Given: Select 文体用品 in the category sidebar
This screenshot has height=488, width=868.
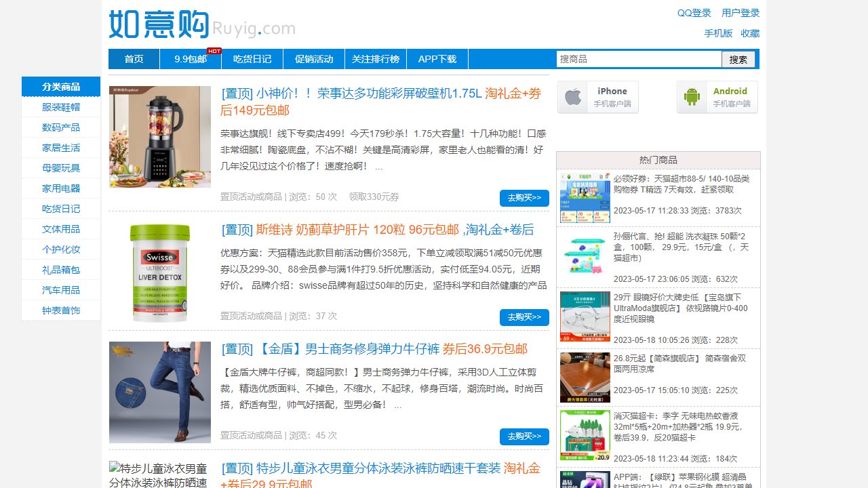Looking at the screenshot, I should coord(61,229).
